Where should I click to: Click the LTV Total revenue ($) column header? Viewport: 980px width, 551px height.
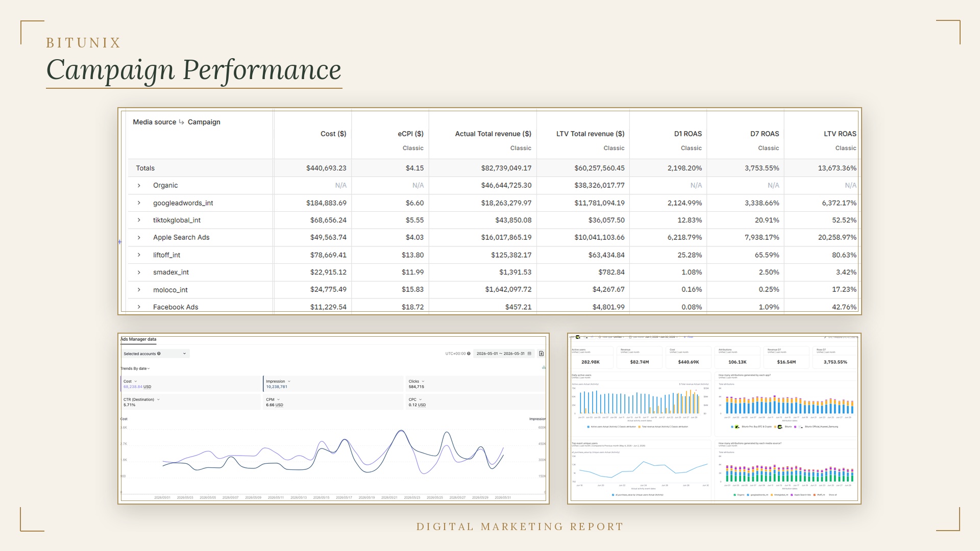point(590,134)
